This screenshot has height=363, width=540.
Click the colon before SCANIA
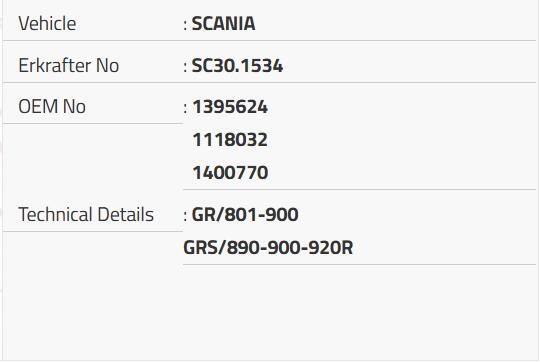coord(186,25)
